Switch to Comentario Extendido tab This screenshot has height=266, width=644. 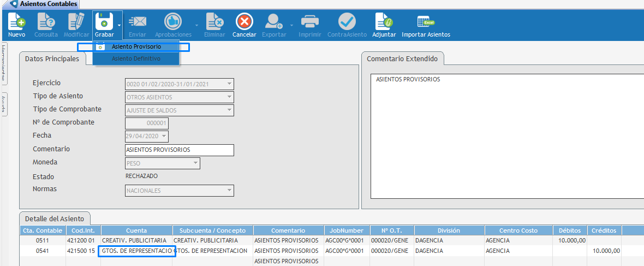403,58
